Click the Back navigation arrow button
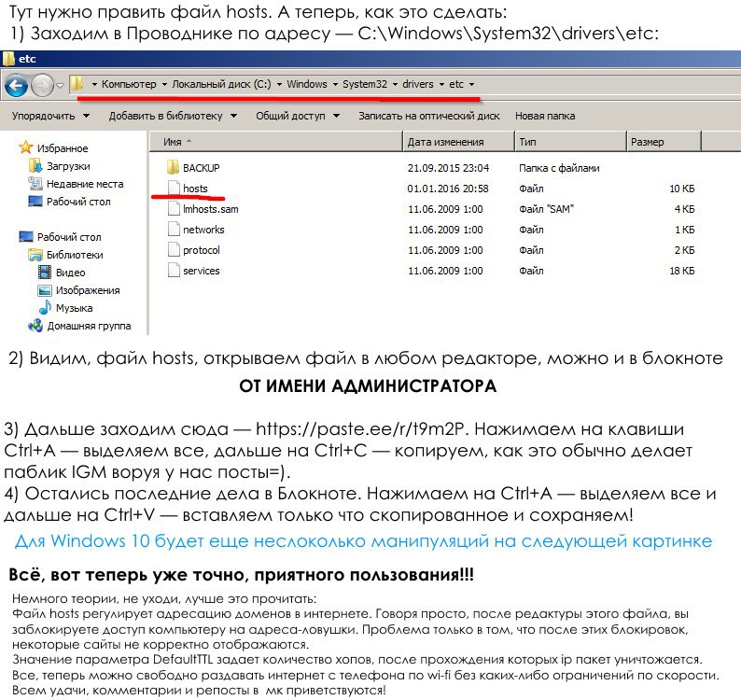 coord(16,85)
